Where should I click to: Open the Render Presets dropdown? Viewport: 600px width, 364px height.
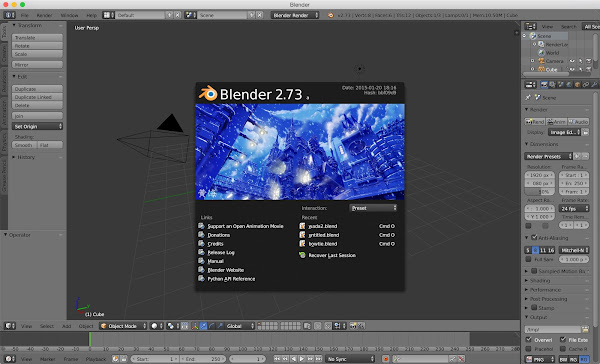[x=548, y=156]
